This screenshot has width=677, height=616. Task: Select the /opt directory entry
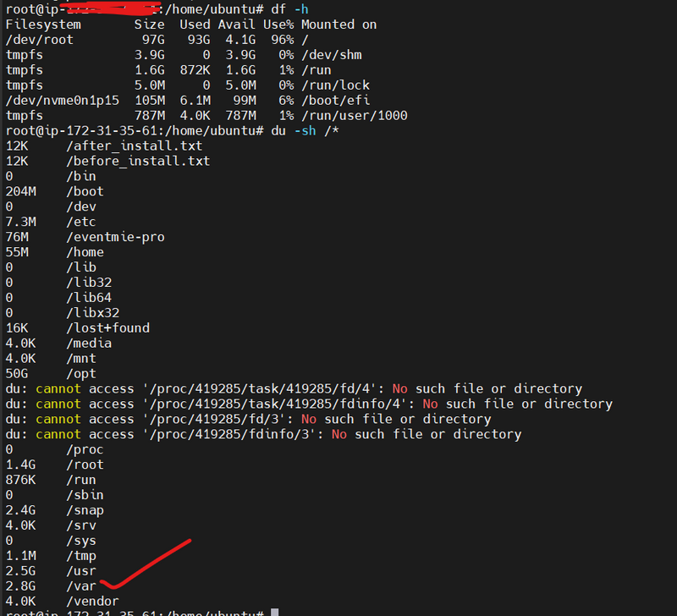click(x=81, y=374)
